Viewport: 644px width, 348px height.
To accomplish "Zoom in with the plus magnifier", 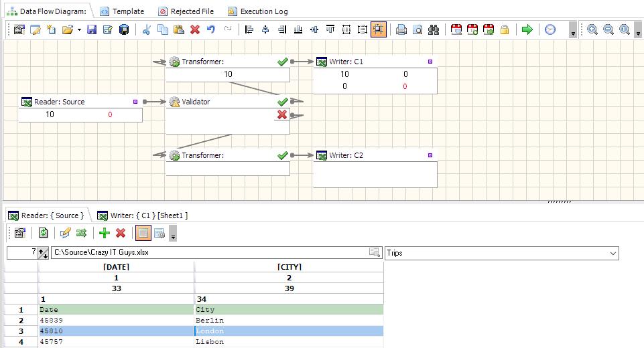I will click(x=592, y=29).
